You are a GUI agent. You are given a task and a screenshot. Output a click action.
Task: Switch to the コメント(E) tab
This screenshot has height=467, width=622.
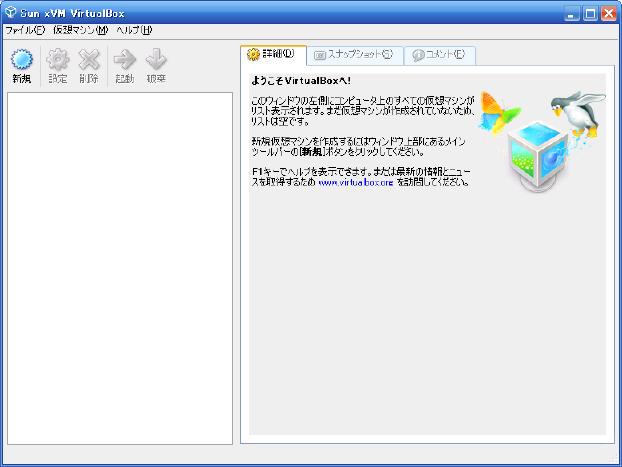click(440, 55)
